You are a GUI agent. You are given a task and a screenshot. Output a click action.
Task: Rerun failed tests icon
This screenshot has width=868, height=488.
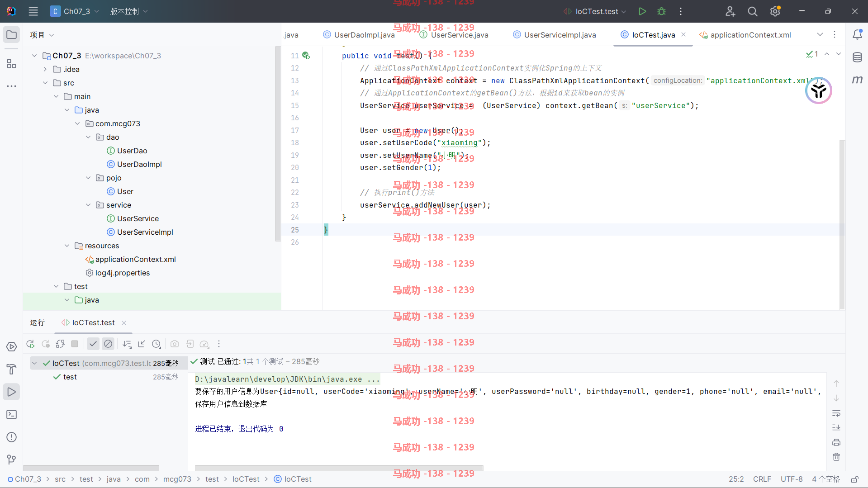click(x=45, y=344)
